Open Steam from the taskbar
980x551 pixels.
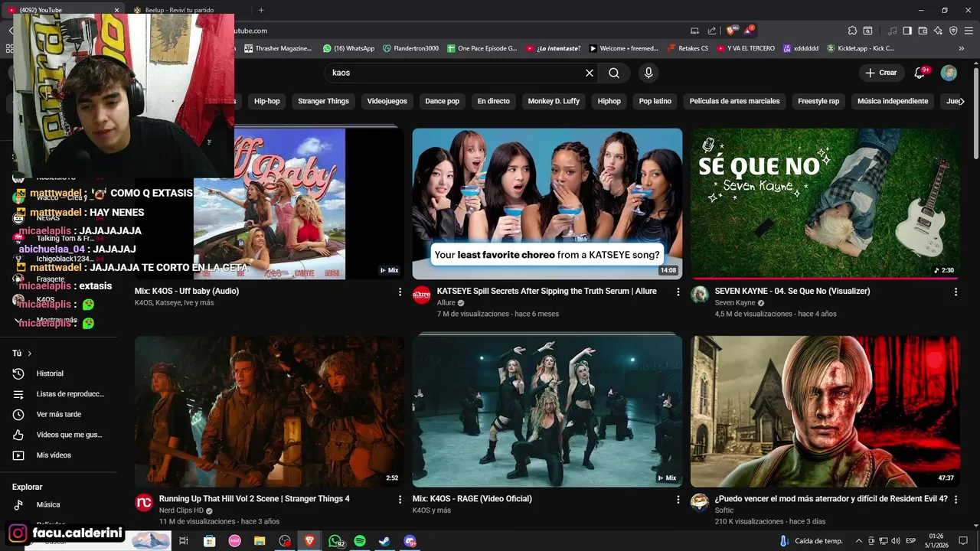[x=384, y=541]
